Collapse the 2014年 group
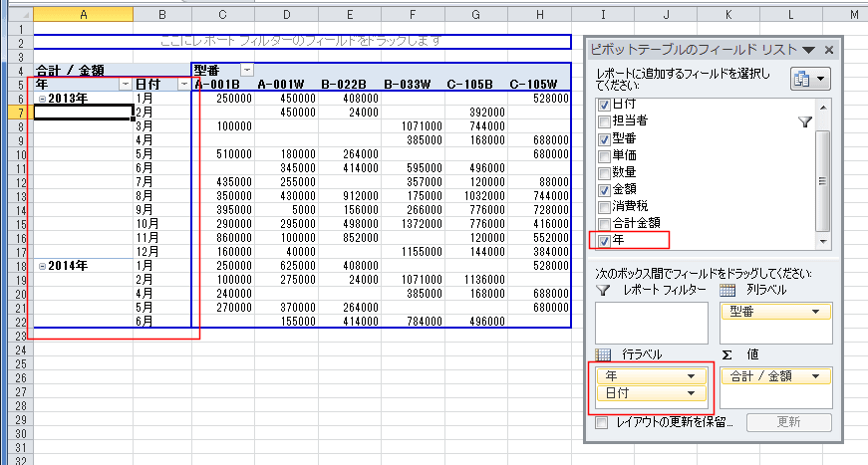This screenshot has width=868, height=465. coord(42,267)
